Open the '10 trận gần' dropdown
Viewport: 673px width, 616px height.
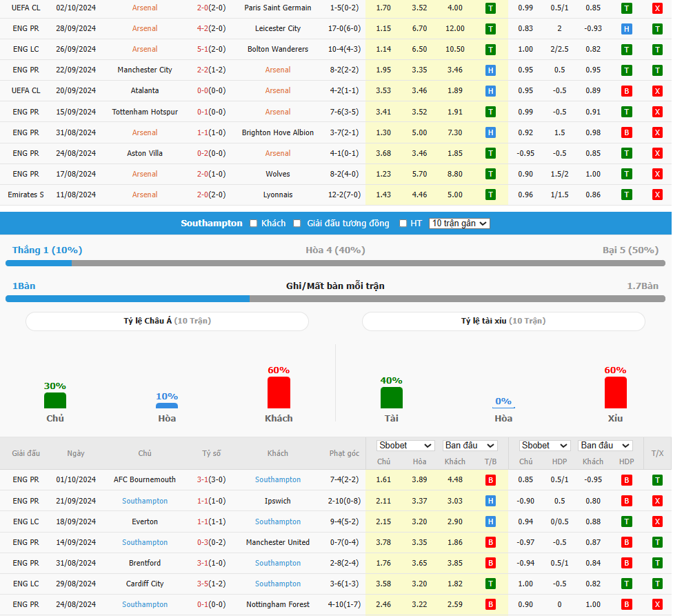point(459,223)
